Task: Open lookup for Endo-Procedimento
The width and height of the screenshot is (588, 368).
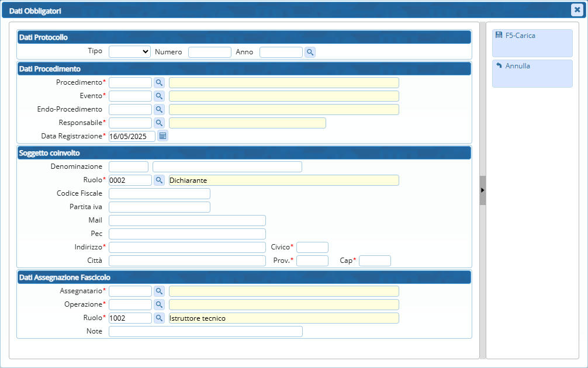Action: (x=159, y=109)
